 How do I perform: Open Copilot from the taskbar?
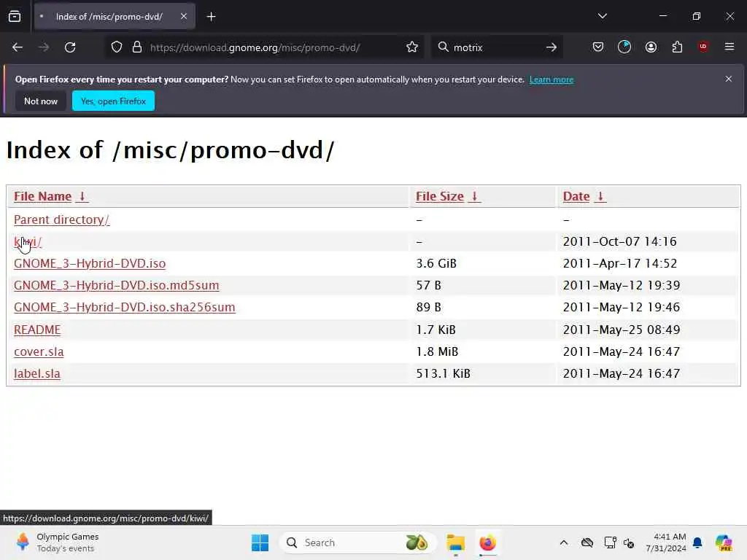click(x=724, y=542)
